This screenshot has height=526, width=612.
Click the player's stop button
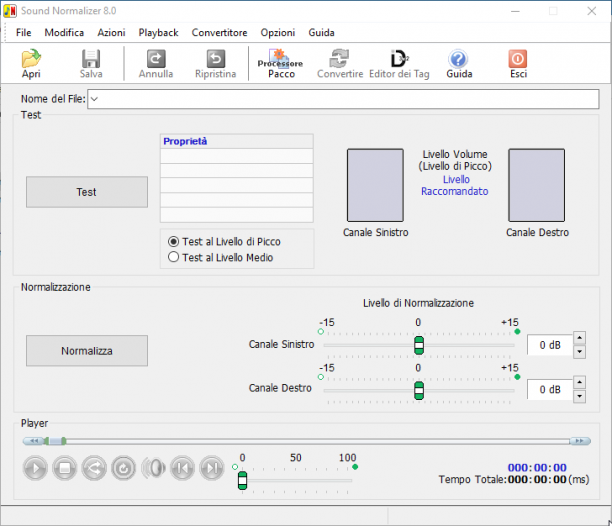65,467
